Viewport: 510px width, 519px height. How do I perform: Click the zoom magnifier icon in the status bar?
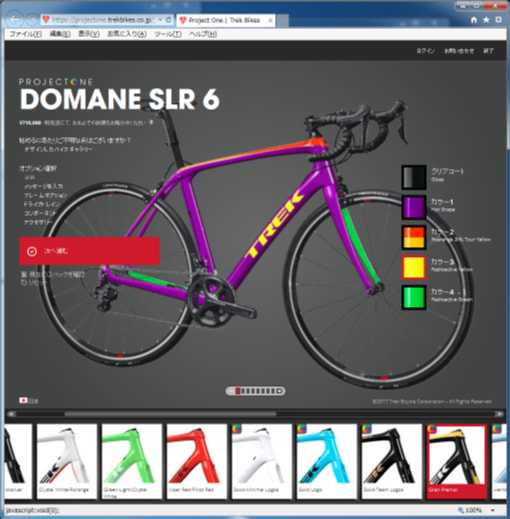point(461,510)
